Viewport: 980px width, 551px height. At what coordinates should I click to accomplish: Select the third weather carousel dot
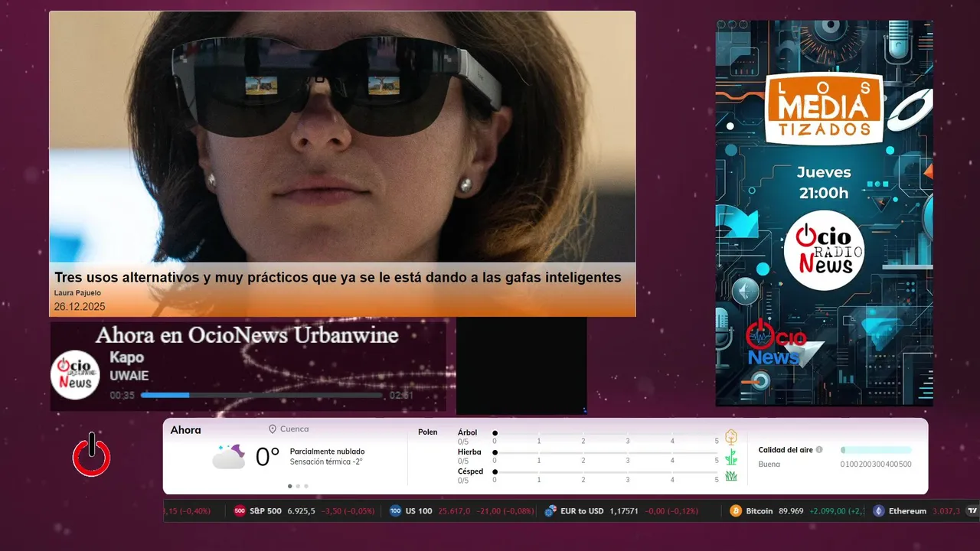pyautogui.click(x=306, y=486)
